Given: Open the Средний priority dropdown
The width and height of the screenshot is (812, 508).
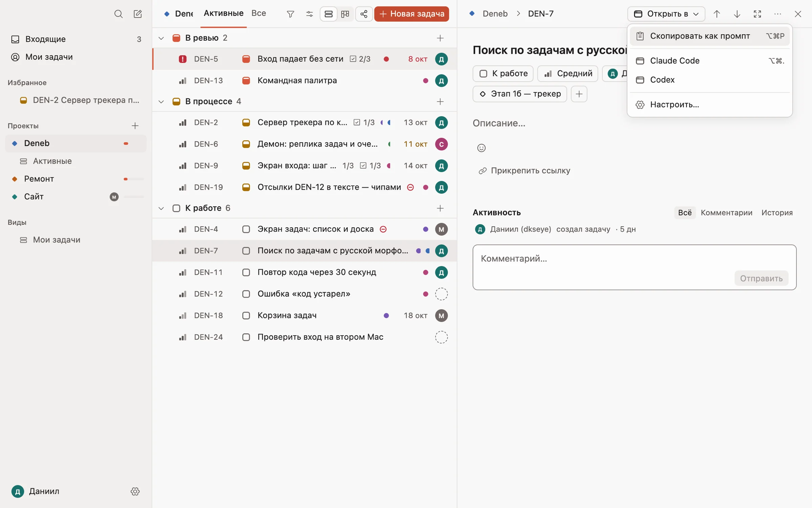Looking at the screenshot, I should [x=567, y=73].
